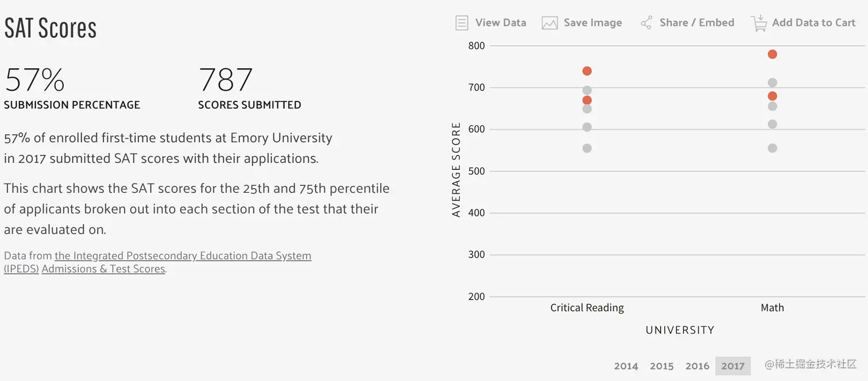The width and height of the screenshot is (868, 381).
Task: Click the lowest gray Math data point
Action: pos(772,148)
